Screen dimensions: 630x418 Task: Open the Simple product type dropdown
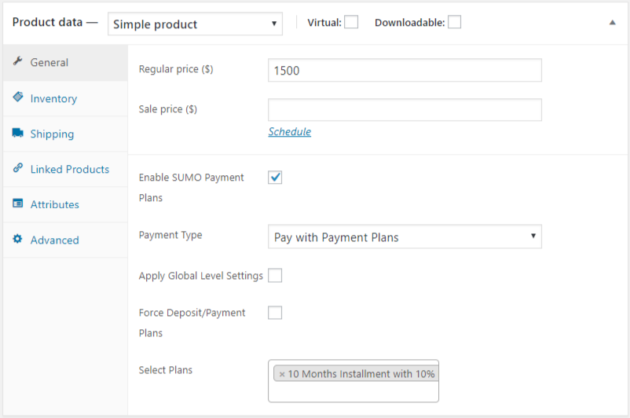click(195, 24)
